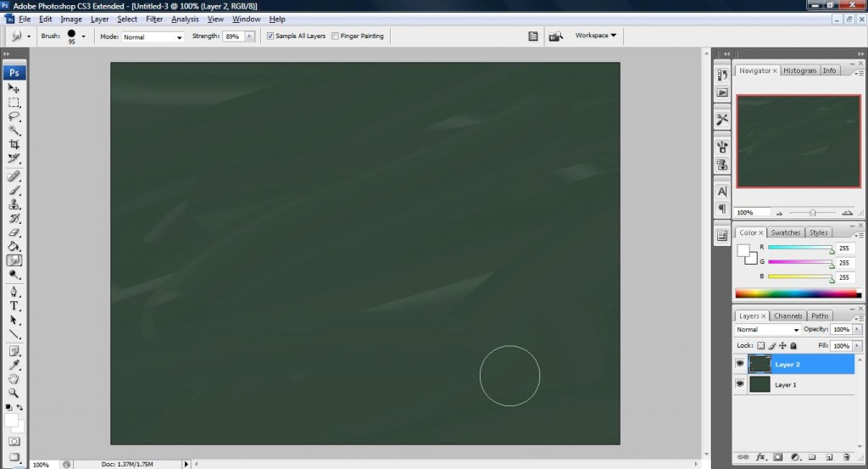The width and height of the screenshot is (868, 469).
Task: Switch to the Histogram tab
Action: click(x=799, y=70)
